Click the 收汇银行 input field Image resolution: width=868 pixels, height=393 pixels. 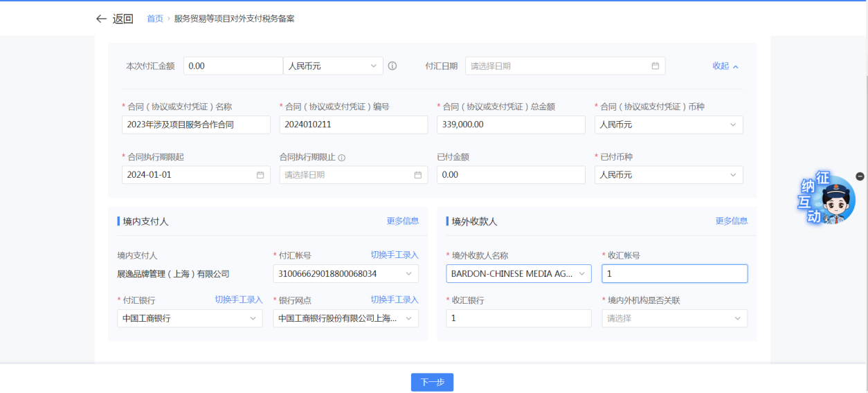(x=518, y=318)
